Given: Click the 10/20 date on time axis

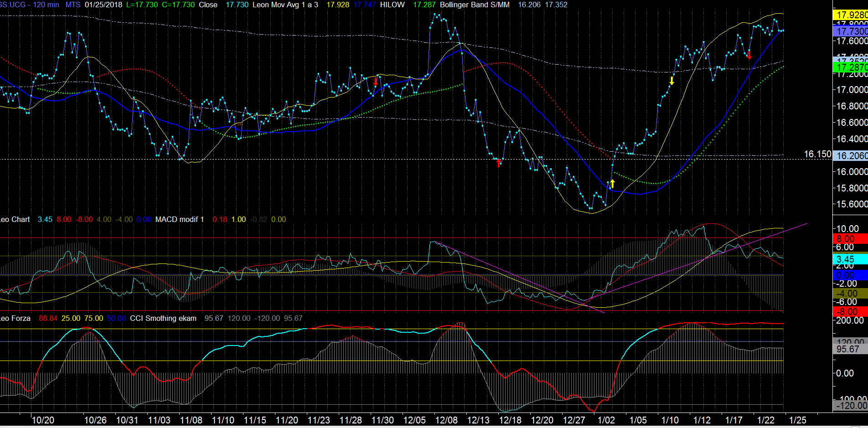Looking at the screenshot, I should pyautogui.click(x=43, y=420).
